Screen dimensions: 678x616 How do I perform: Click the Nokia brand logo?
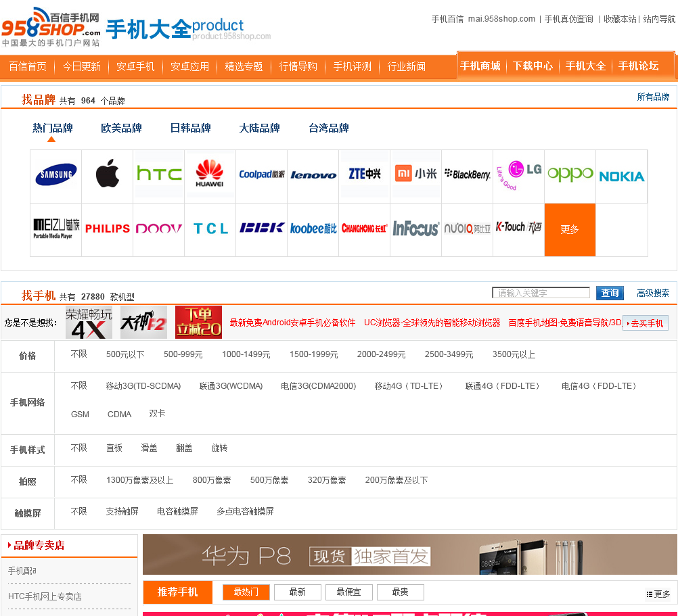[x=622, y=176]
